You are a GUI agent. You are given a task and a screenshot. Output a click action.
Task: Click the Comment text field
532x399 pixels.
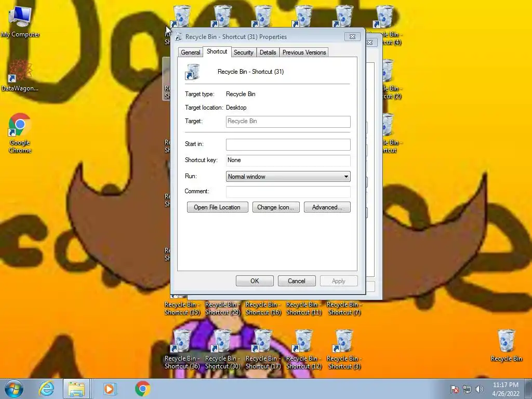(288, 192)
